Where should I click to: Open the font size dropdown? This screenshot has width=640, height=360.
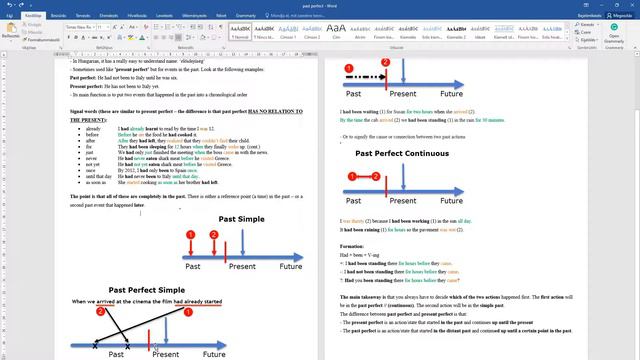coord(108,27)
